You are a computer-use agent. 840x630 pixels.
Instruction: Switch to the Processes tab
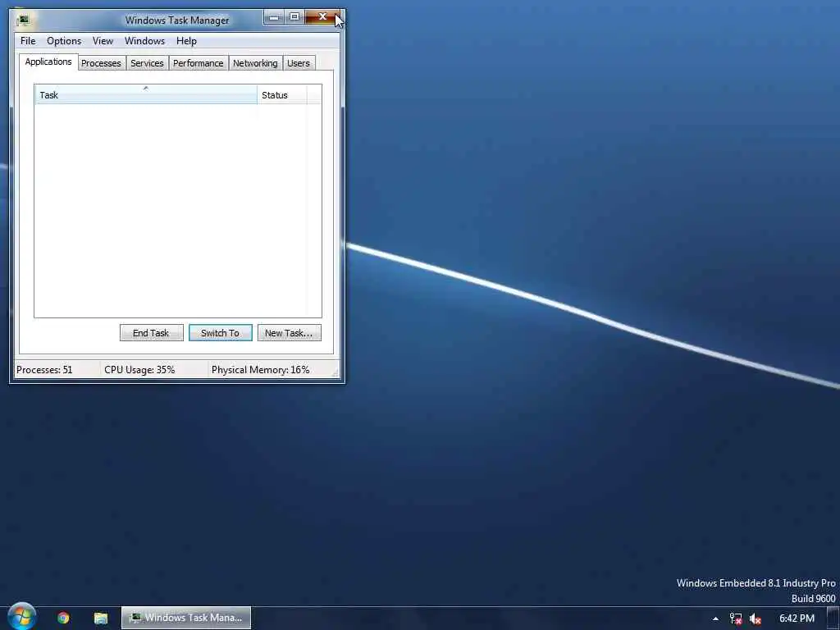101,63
